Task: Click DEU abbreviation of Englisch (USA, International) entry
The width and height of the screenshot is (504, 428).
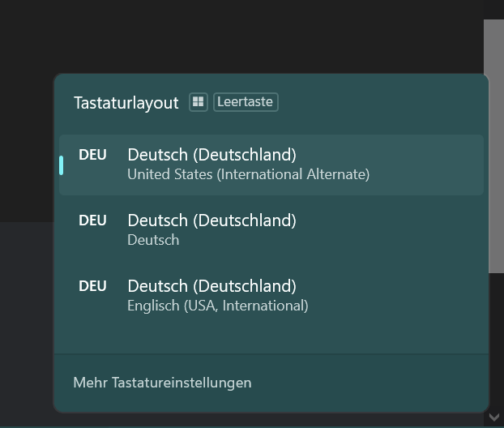Action: [x=92, y=286]
